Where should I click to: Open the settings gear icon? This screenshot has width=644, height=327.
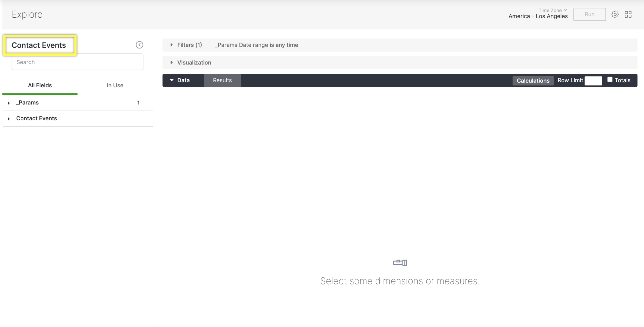[615, 14]
